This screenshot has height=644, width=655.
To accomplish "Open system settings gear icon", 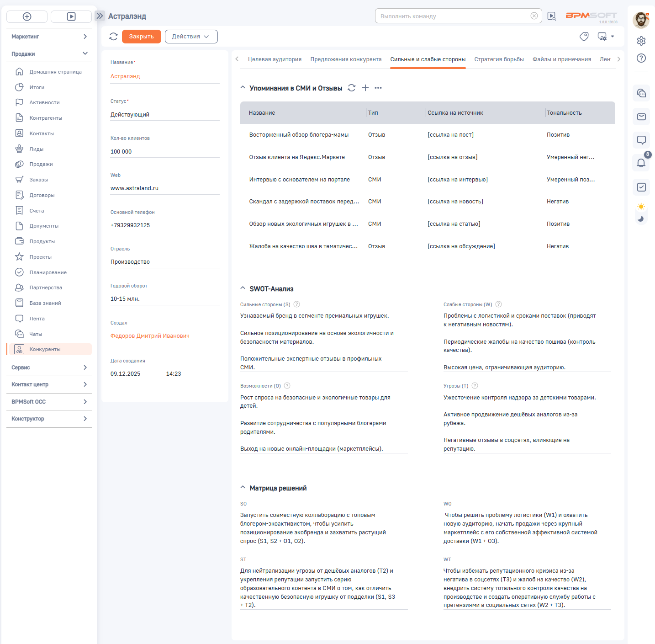I will click(x=641, y=41).
